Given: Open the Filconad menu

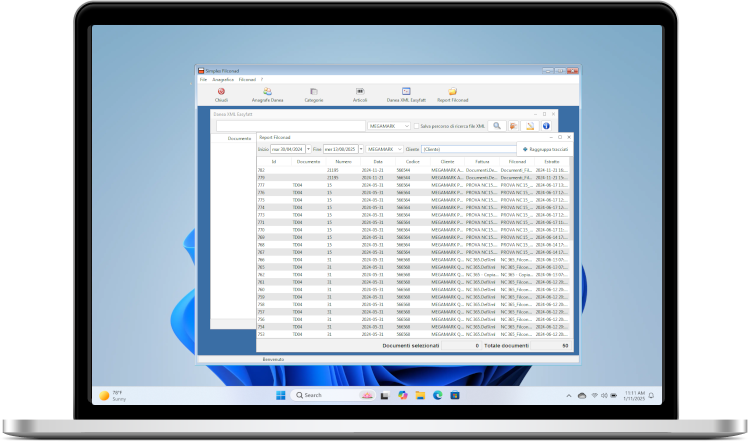Looking at the screenshot, I should 247,79.
